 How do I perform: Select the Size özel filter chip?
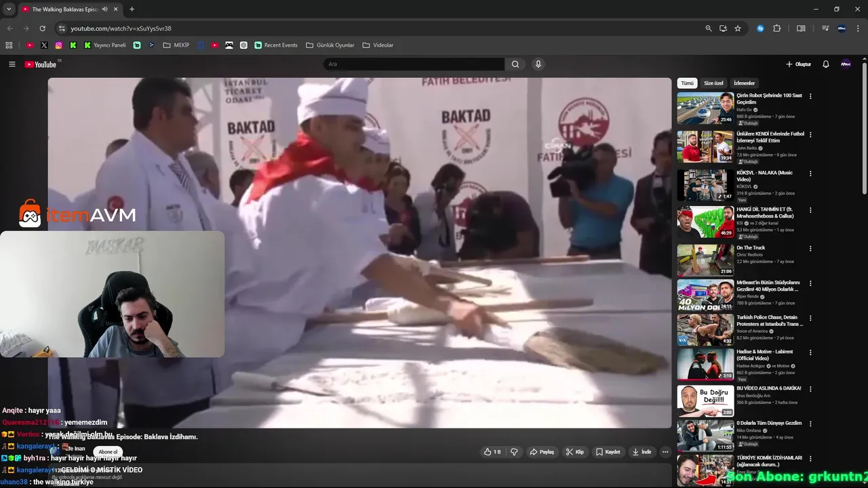point(713,83)
